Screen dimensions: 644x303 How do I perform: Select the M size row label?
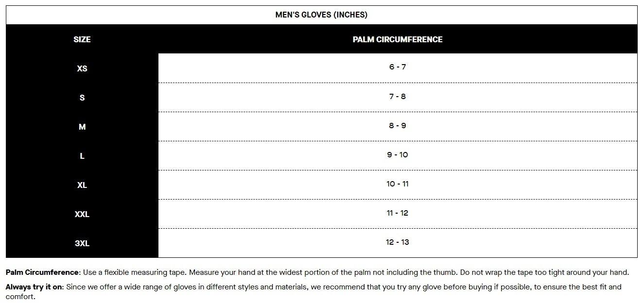point(82,127)
